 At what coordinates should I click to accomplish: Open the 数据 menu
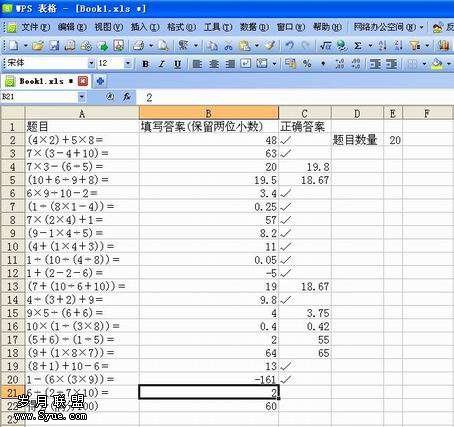[x=254, y=27]
